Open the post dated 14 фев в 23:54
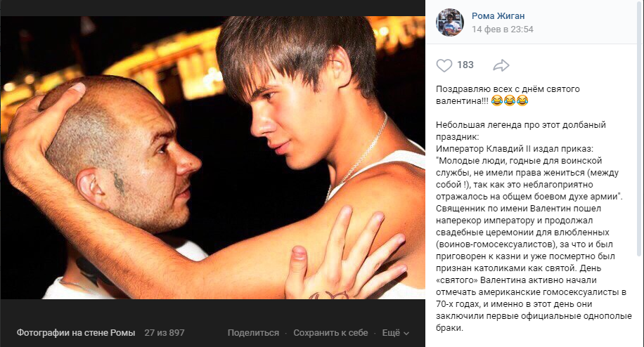This screenshot has height=347, width=644. [502, 30]
